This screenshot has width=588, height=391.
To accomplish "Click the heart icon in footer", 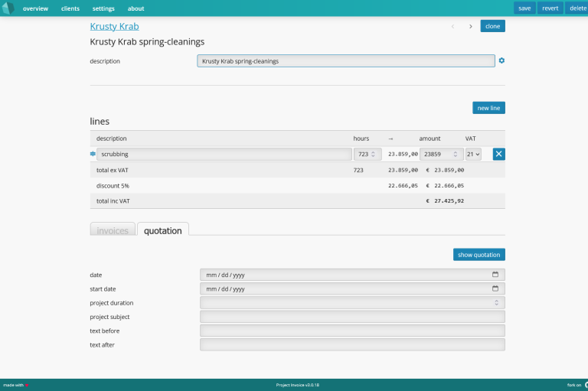I will (27, 385).
